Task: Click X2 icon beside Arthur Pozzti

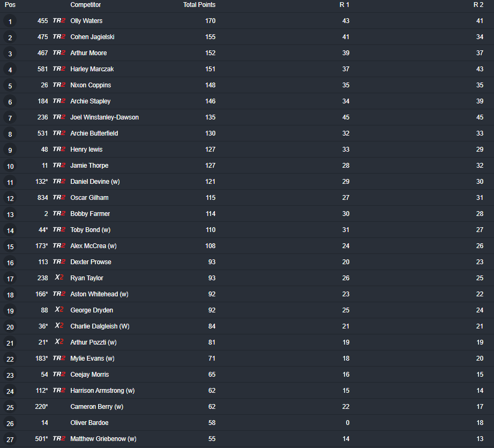Action: click(59, 342)
